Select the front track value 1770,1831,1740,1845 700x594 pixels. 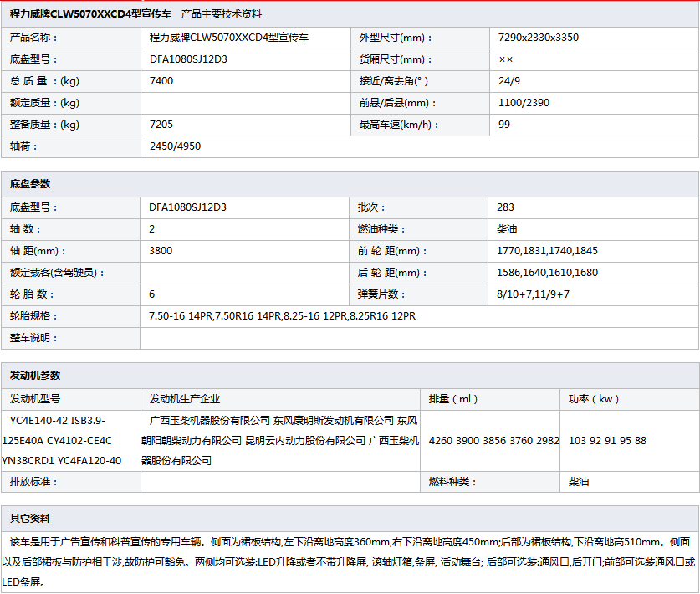click(547, 250)
